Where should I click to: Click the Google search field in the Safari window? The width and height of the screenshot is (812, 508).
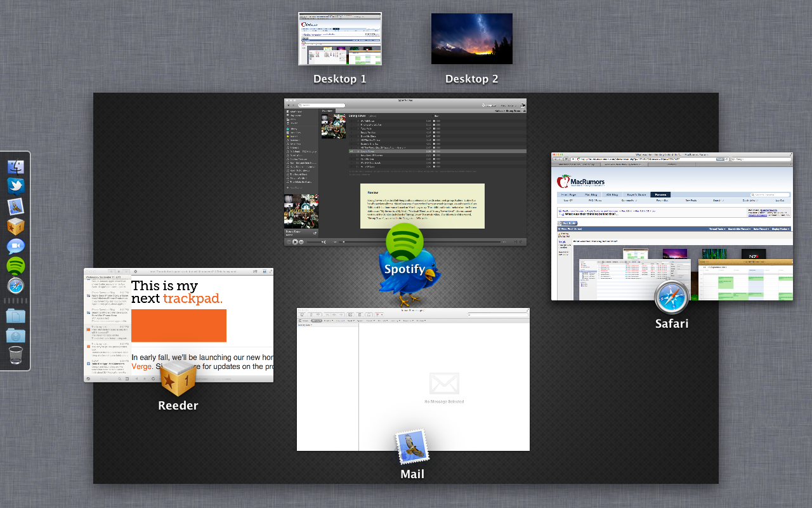click(761, 159)
